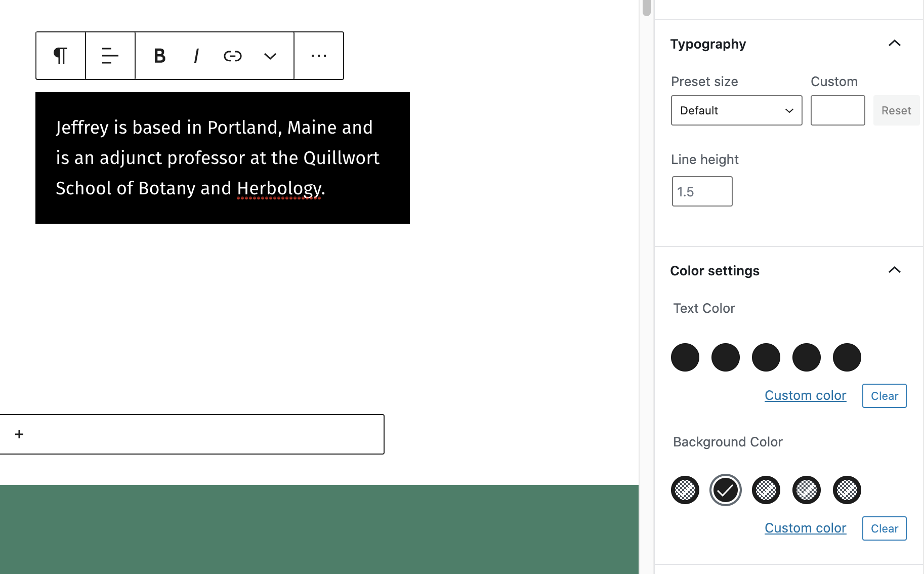Apply bold formatting to the paragraph
The image size is (924, 574).
pos(159,56)
